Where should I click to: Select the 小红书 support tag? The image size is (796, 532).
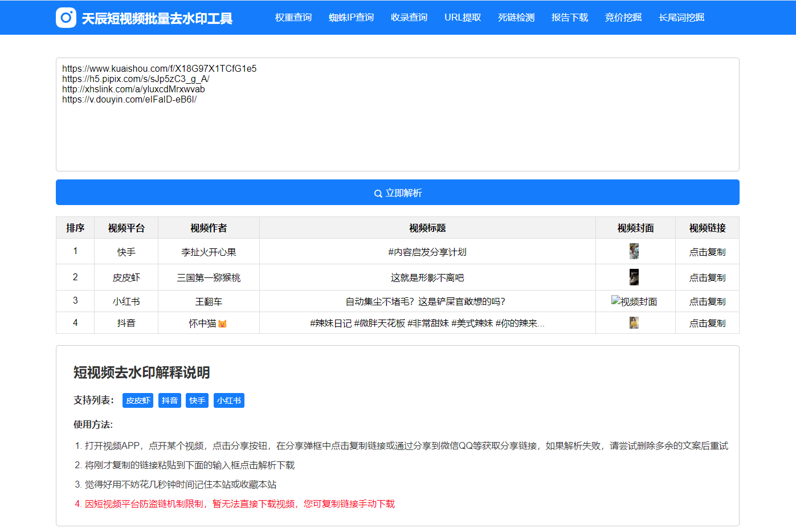pyautogui.click(x=228, y=400)
